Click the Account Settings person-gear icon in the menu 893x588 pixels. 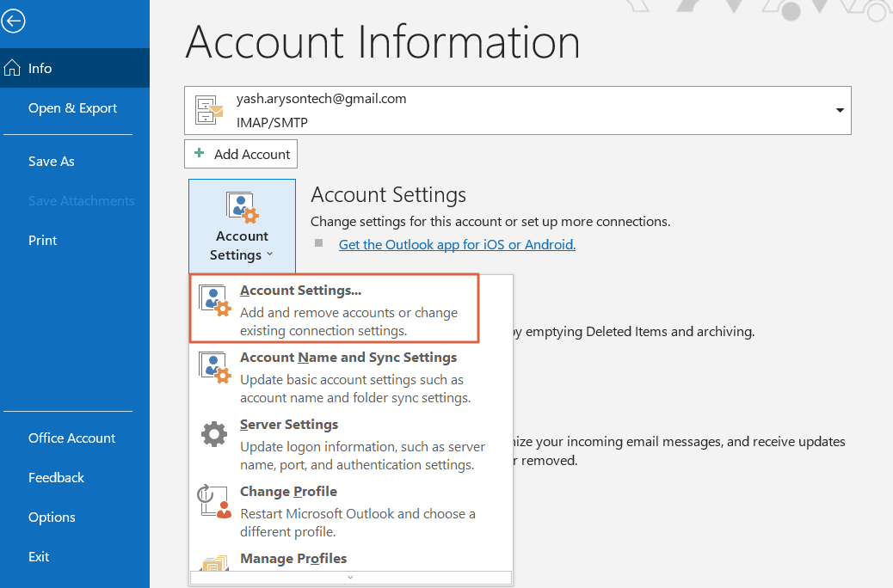(x=215, y=300)
